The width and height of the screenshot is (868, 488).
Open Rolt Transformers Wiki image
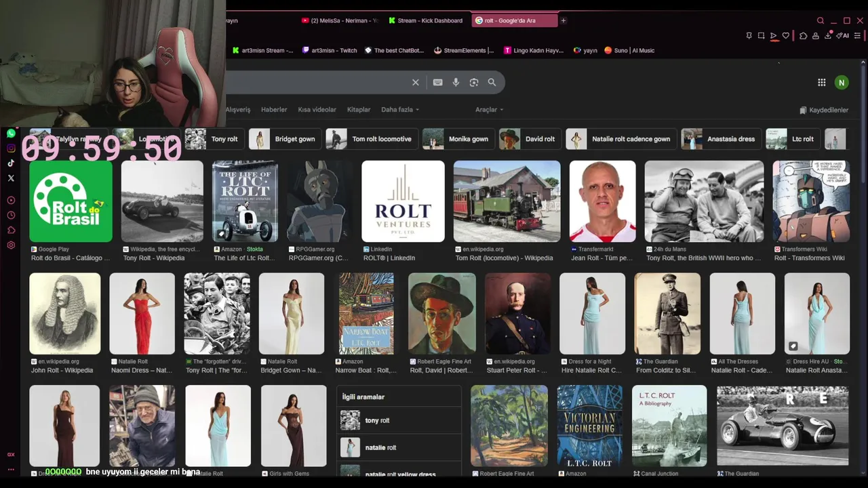coord(811,201)
